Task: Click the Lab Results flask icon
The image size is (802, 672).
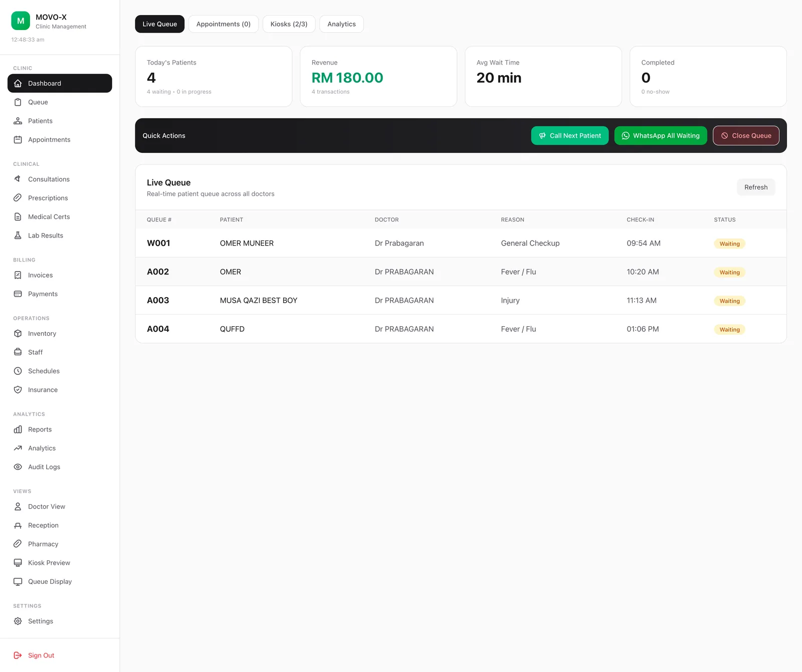Action: point(18,236)
